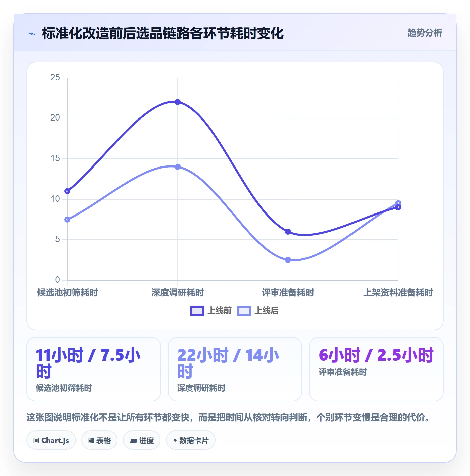Click the y-axis tick value 0

[x=57, y=280]
